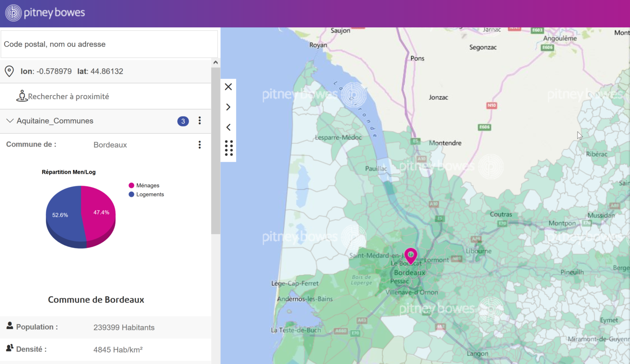
Task: Select the lat value 44.86132
Action: [x=107, y=71]
